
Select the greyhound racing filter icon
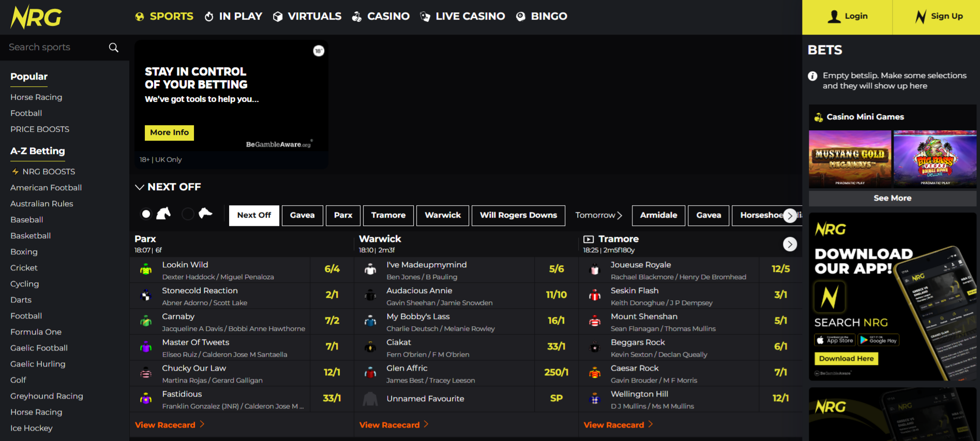point(205,213)
